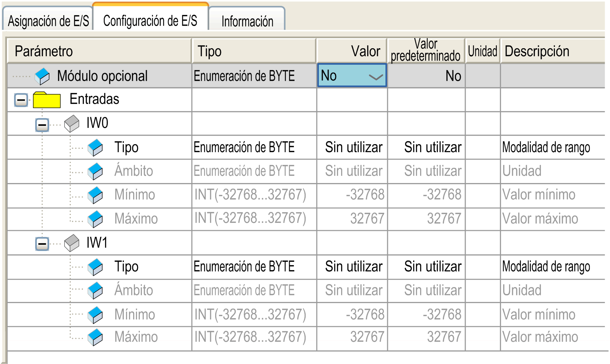Click the Descripción column header
The width and height of the screenshot is (610, 364).
tap(553, 51)
